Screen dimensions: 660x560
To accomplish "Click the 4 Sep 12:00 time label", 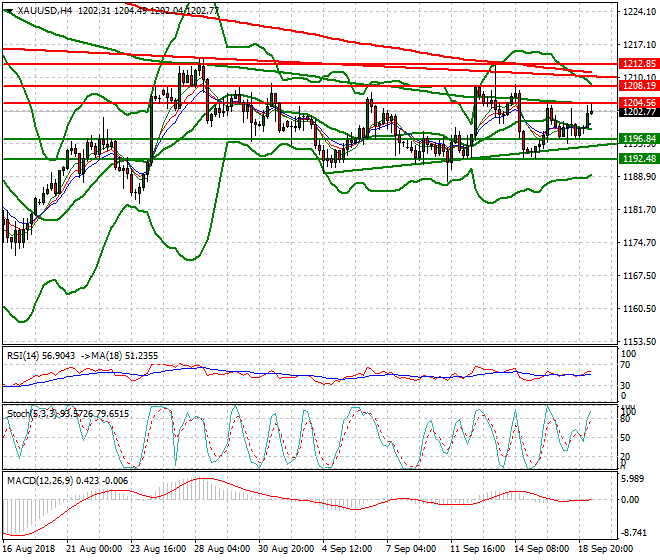I will 347,549.
